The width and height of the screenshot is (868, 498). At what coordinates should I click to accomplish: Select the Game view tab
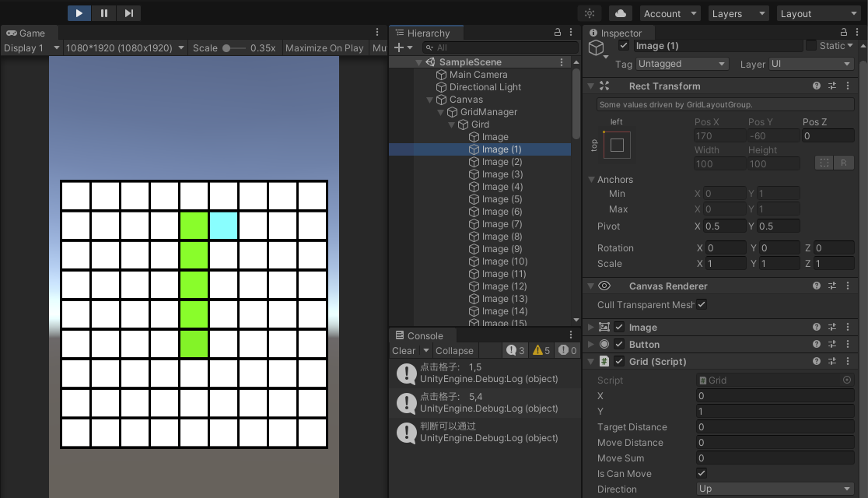[x=30, y=33]
